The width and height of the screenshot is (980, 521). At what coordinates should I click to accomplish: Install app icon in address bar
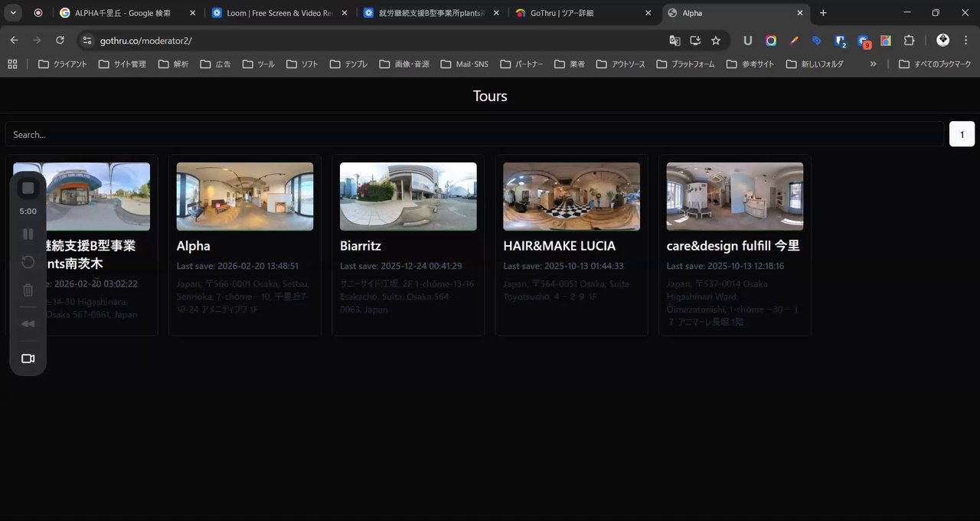(695, 41)
